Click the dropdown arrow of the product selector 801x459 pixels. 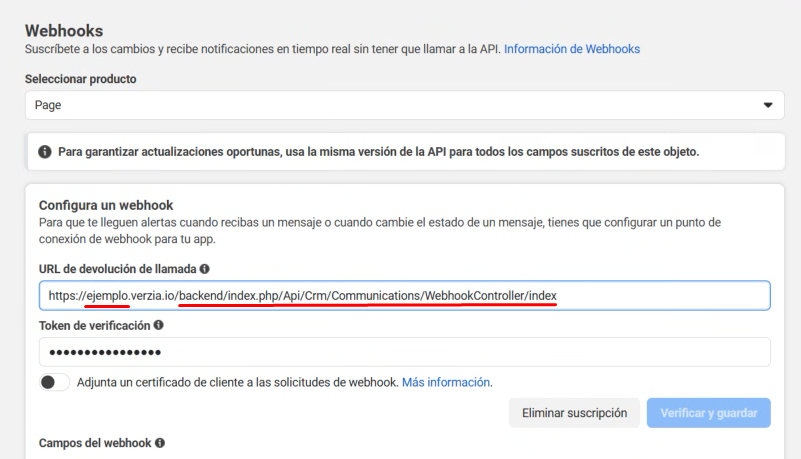pos(768,104)
